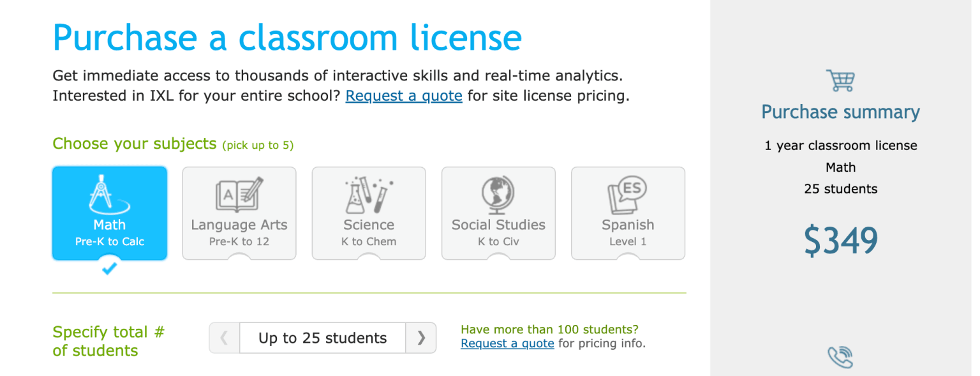
Task: Click the $349 price in Purchase summary
Action: tap(841, 238)
